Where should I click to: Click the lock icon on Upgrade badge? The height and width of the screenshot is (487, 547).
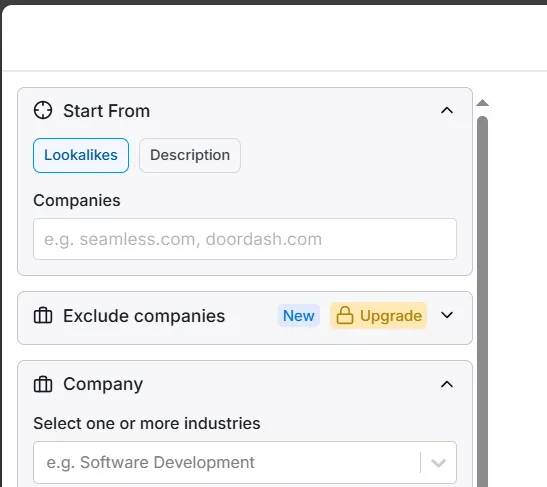345,315
